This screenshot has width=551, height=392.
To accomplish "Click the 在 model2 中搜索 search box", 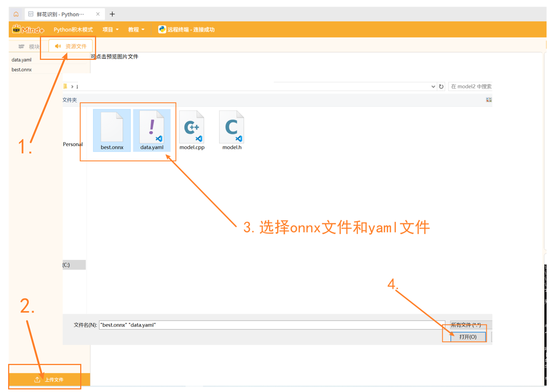I will [x=470, y=86].
